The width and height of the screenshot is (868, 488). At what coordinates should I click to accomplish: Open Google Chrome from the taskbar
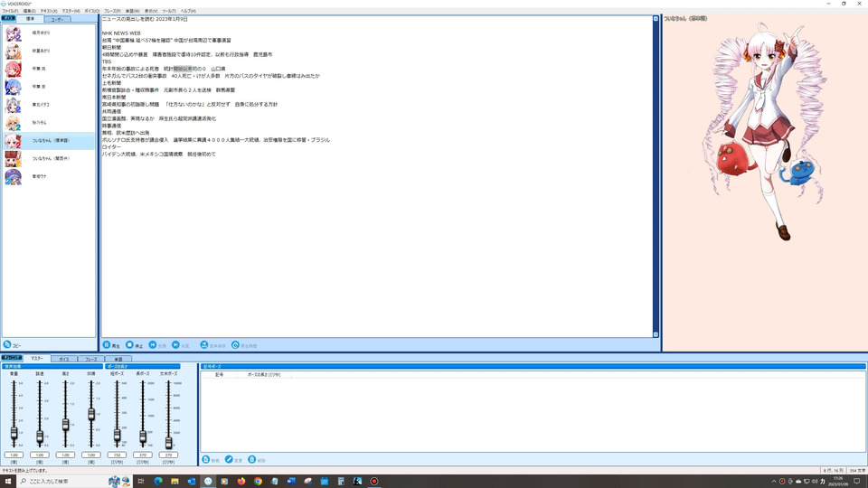[x=258, y=481]
